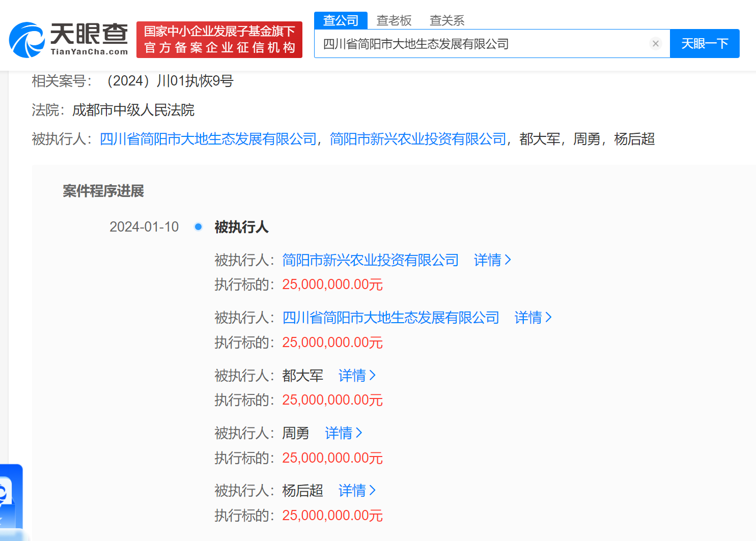Expand 详情 next to 都大军
This screenshot has height=541, width=756.
click(x=356, y=376)
